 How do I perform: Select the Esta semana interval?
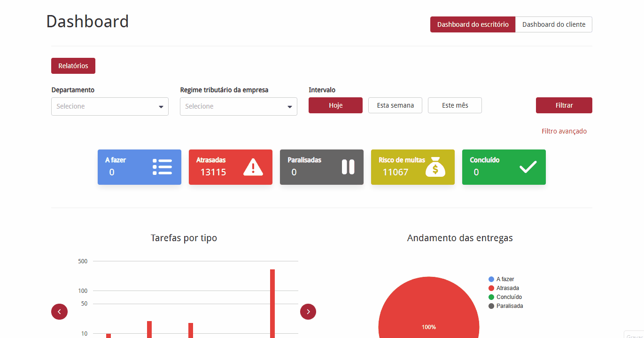coord(395,105)
